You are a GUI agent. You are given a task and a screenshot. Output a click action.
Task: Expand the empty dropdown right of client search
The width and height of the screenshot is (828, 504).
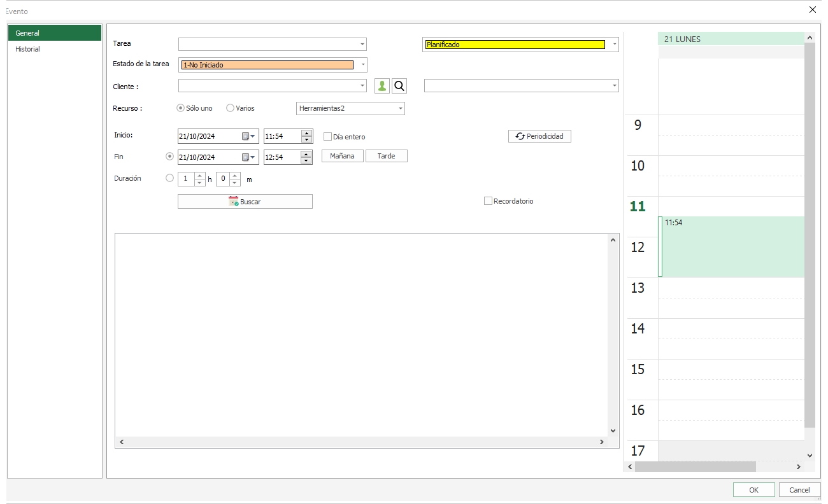pyautogui.click(x=615, y=85)
